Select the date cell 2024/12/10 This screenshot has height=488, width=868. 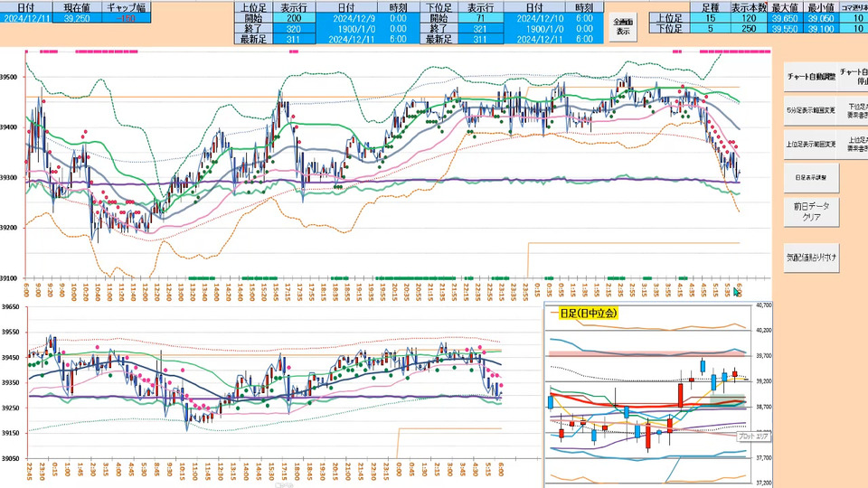pyautogui.click(x=534, y=18)
